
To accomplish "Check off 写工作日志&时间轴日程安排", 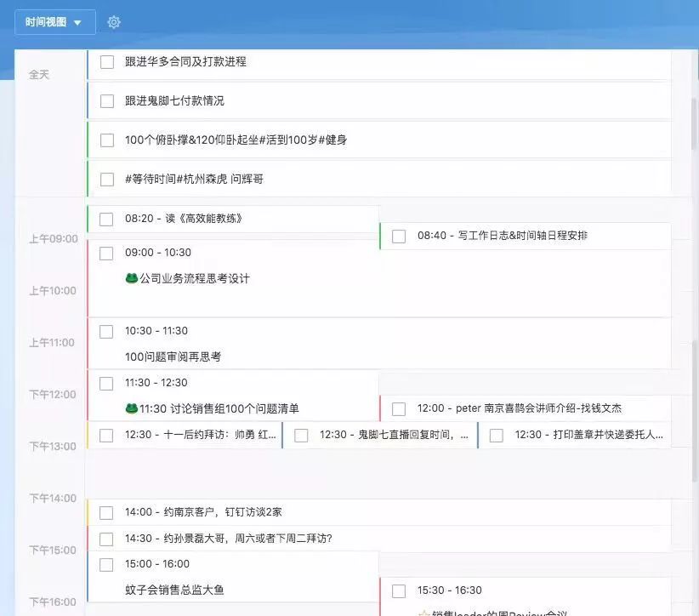I will 398,237.
